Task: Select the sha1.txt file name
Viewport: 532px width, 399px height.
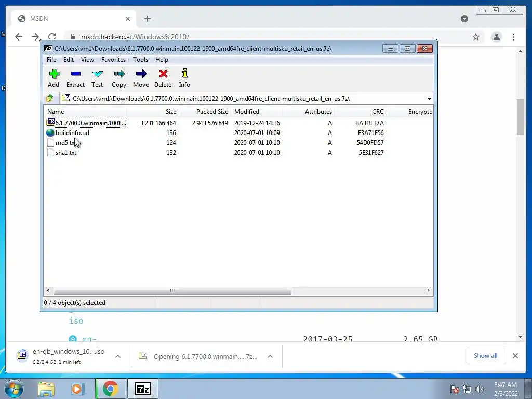Action: tap(66, 153)
